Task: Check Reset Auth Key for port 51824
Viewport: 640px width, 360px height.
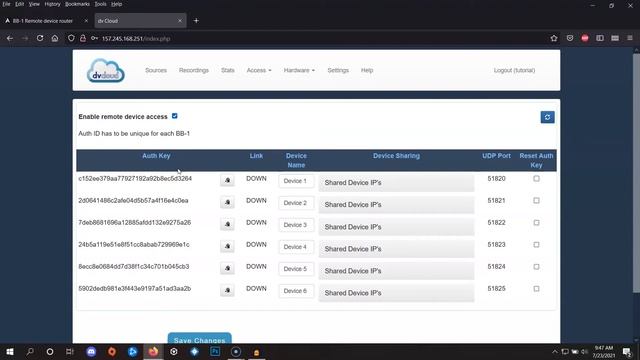Action: click(536, 267)
